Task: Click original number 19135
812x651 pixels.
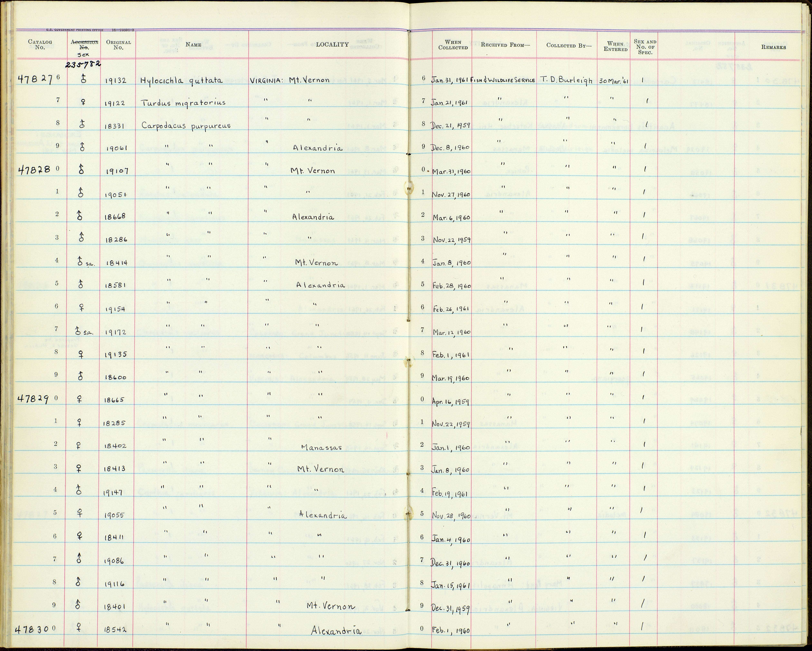Action: click(x=116, y=355)
